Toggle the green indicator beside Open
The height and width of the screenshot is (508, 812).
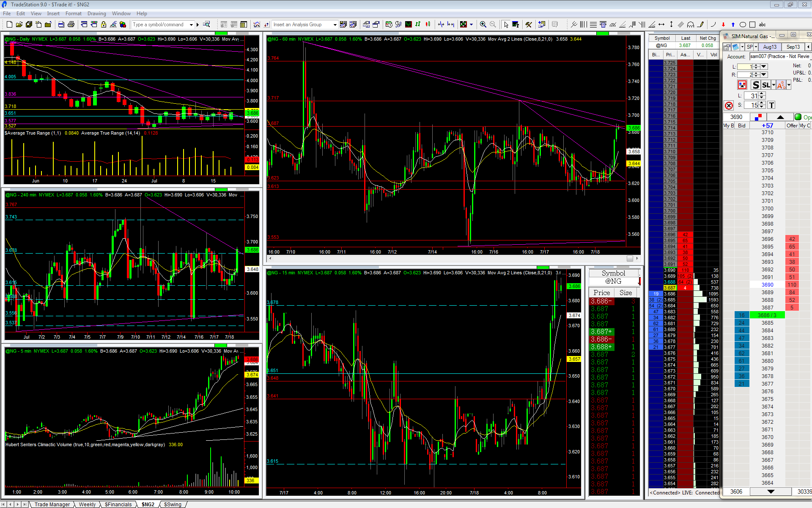[798, 117]
